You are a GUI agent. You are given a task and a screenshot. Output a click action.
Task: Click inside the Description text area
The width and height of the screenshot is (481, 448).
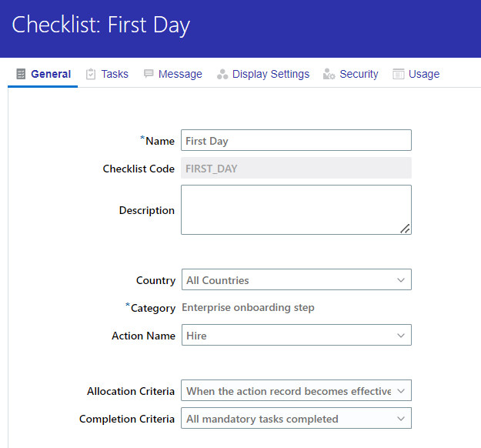pyautogui.click(x=296, y=209)
